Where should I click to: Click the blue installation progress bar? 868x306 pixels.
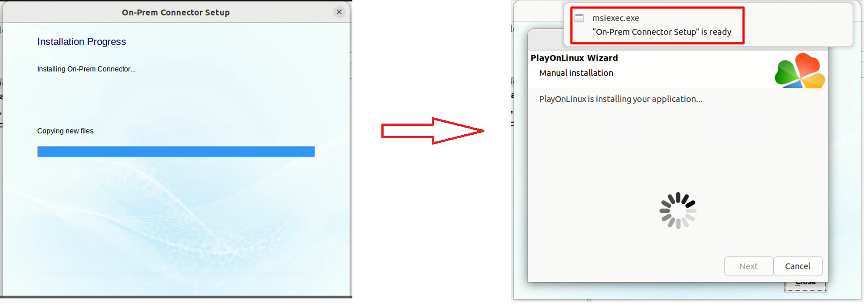(x=176, y=152)
